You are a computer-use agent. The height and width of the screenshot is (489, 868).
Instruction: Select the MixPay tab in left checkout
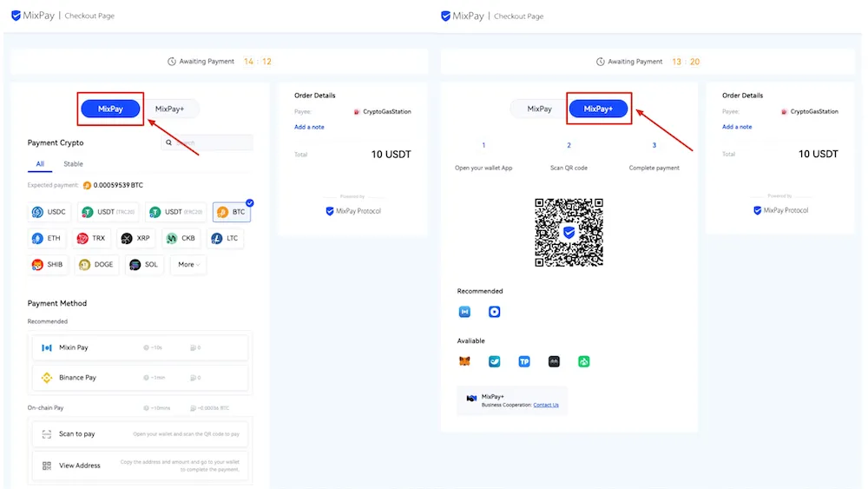pos(110,109)
